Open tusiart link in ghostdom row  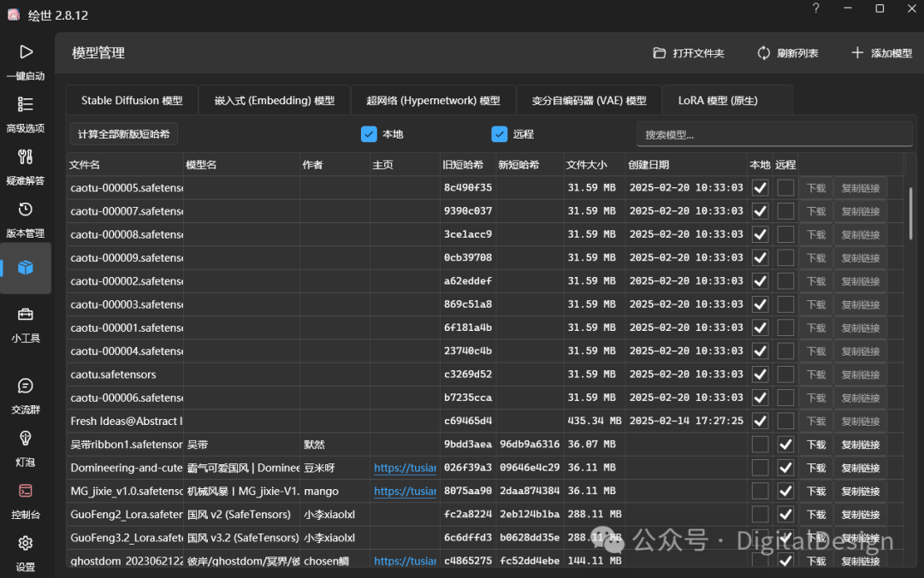pyautogui.click(x=405, y=561)
